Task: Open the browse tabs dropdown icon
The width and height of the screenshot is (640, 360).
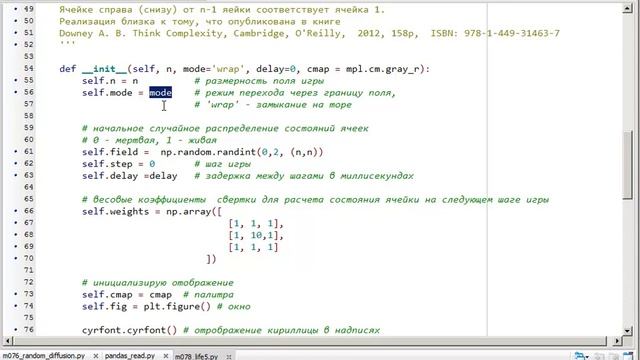Action: [x=581, y=356]
